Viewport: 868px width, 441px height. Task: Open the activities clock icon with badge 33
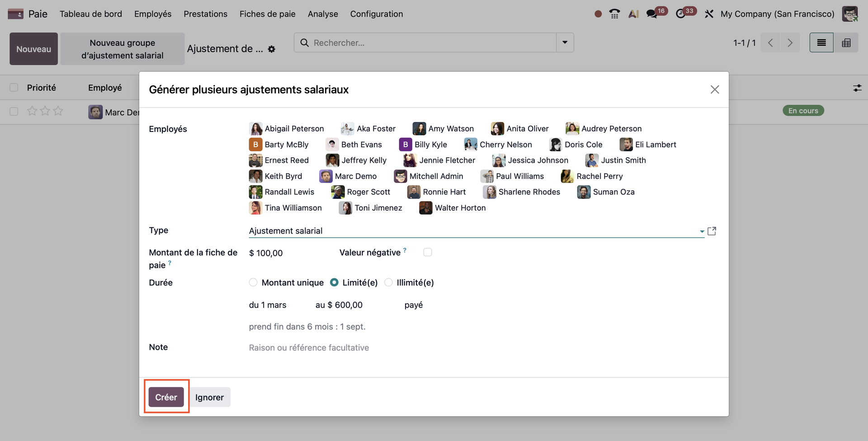click(680, 14)
